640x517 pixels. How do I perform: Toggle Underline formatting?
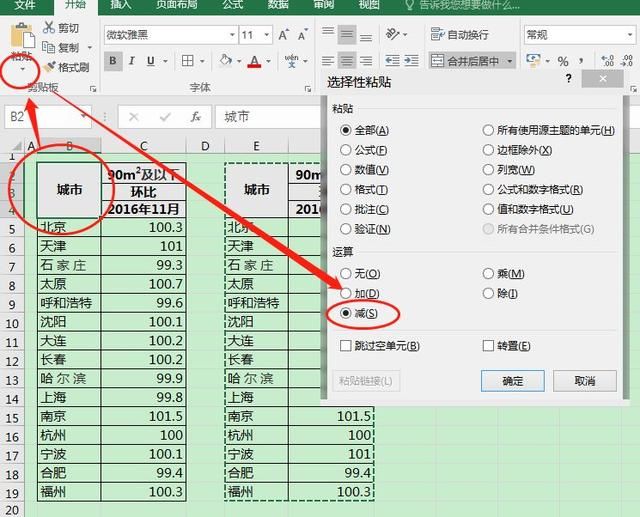coord(151,61)
